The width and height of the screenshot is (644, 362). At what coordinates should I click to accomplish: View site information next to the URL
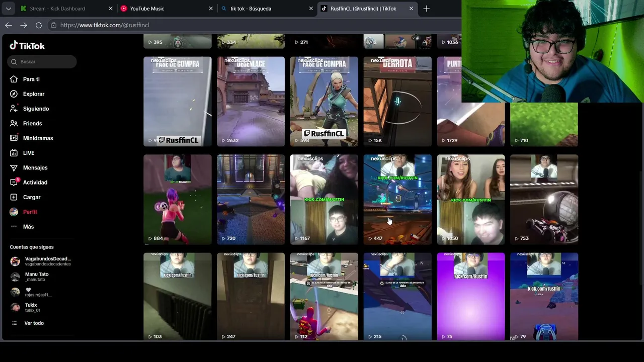tap(53, 25)
